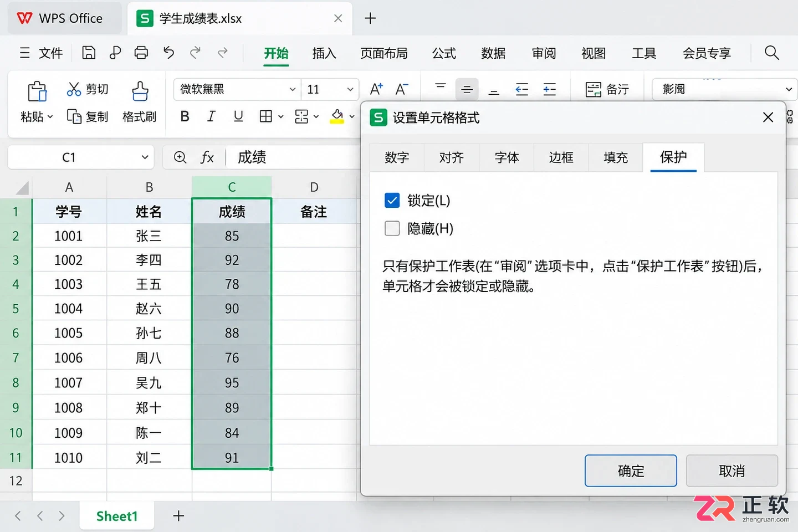798x532 pixels.
Task: Click the yellow fill color bucket
Action: (337, 116)
